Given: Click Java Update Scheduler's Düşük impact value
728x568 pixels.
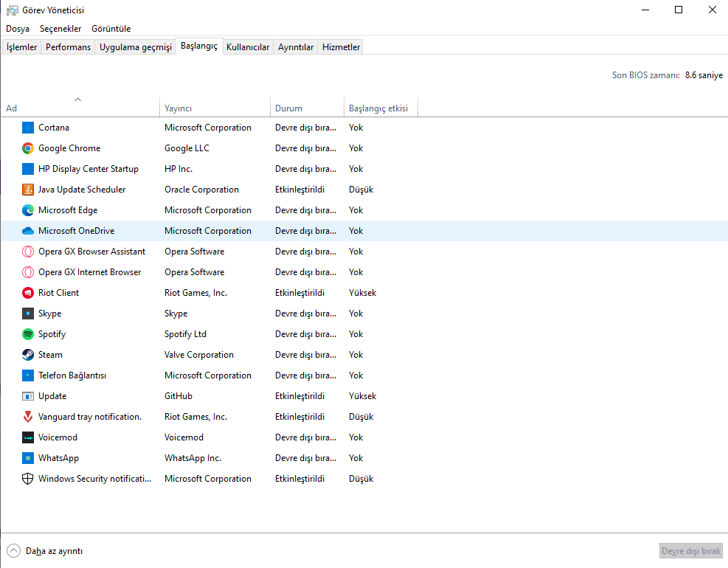Looking at the screenshot, I should pos(361,190).
